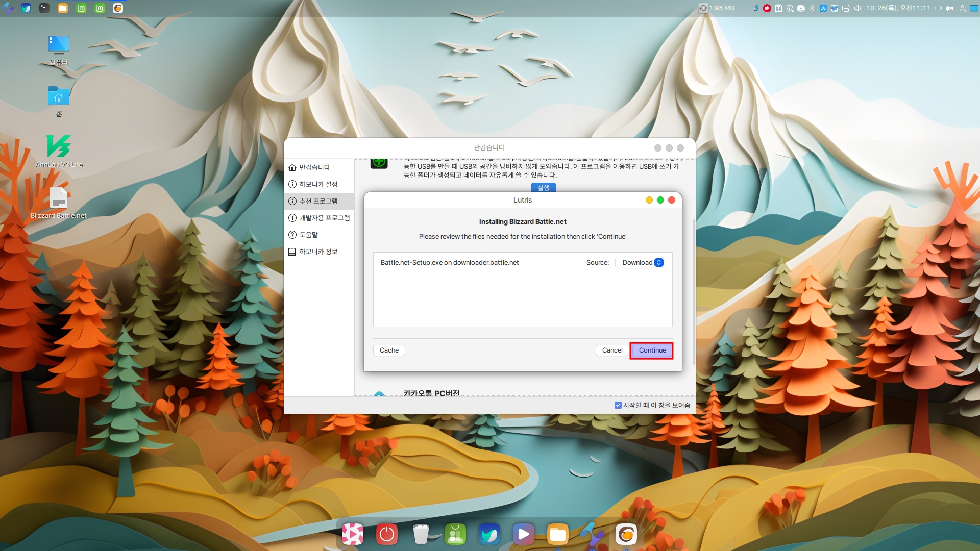Select the Blizzard Battle.net desktop file

(59, 199)
